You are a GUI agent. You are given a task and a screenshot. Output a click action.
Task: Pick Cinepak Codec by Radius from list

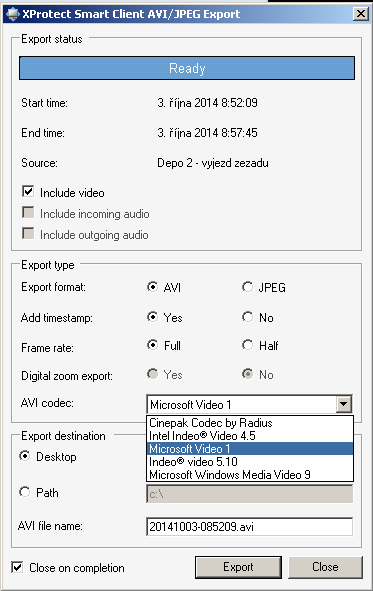(250, 423)
